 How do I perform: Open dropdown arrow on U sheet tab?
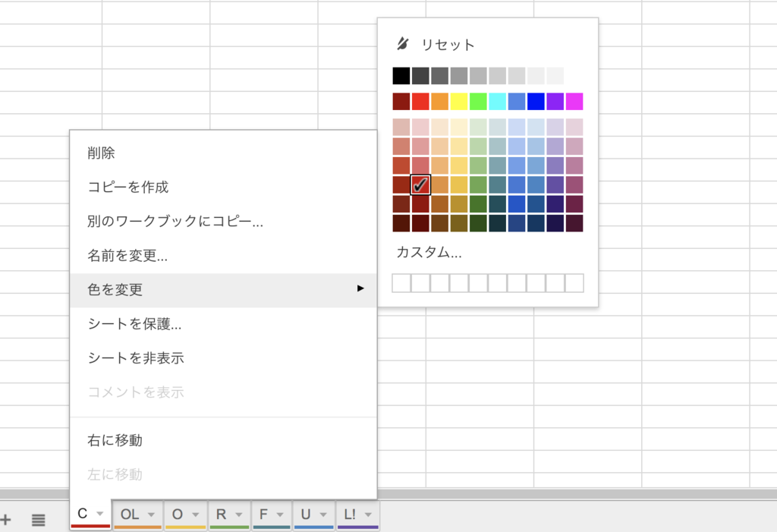323,515
